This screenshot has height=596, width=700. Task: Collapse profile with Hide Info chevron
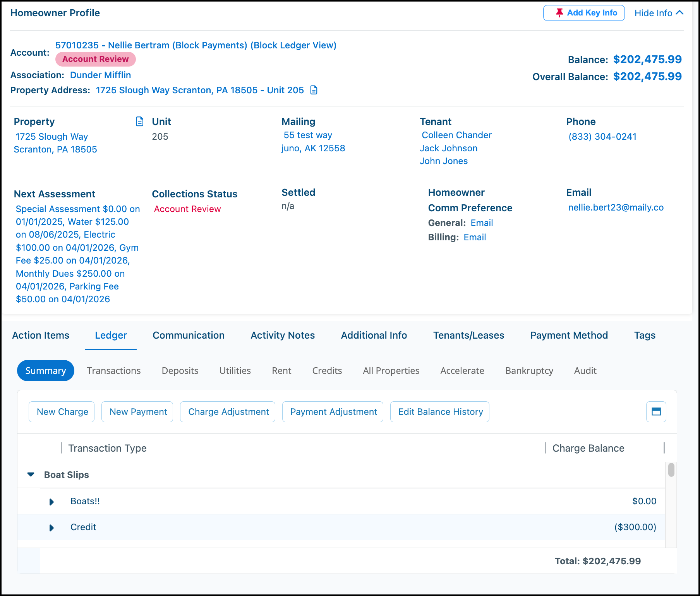679,13
